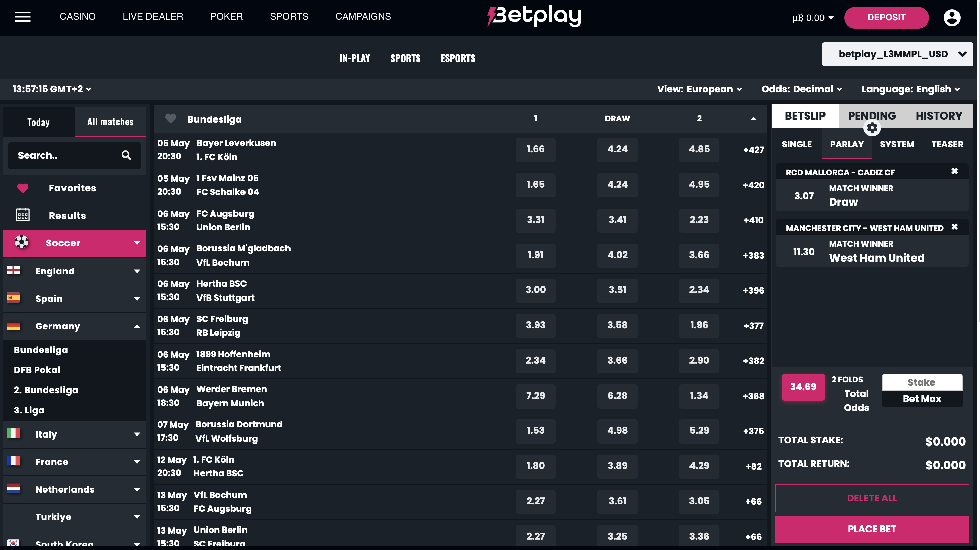The width and height of the screenshot is (980, 550).
Task: Open the HISTORY bets tab
Action: pos(939,116)
